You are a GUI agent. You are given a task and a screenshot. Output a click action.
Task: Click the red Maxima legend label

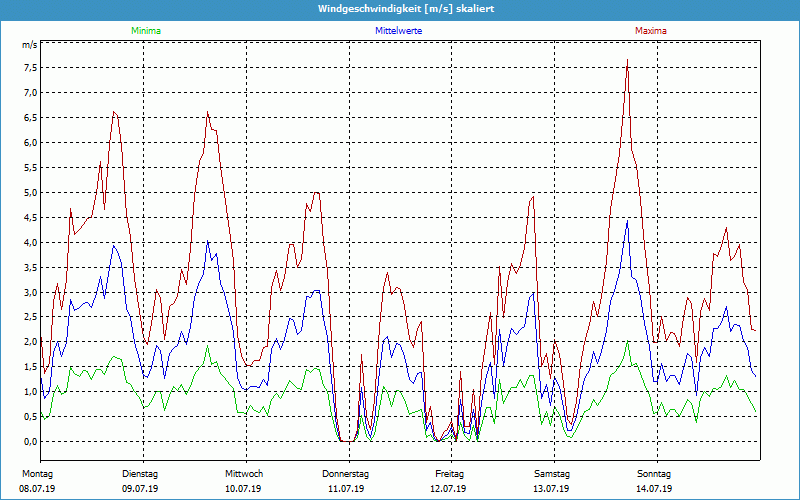coord(651,31)
